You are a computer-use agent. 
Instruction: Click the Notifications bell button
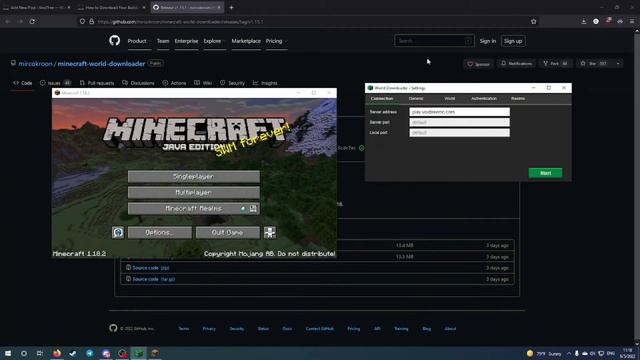tap(516, 64)
